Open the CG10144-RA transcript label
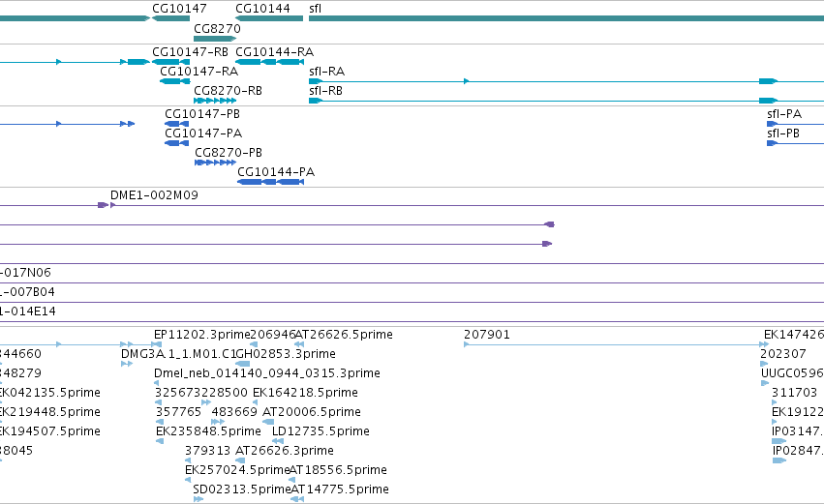 pyautogui.click(x=274, y=52)
